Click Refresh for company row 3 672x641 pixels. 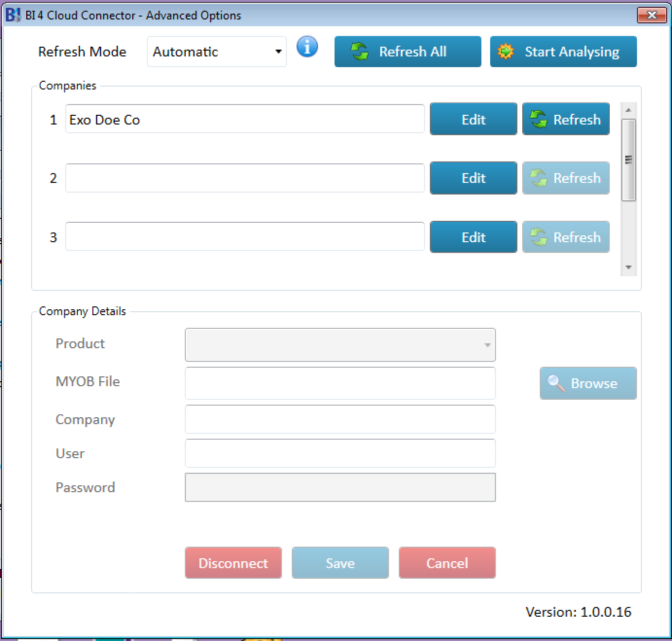566,237
